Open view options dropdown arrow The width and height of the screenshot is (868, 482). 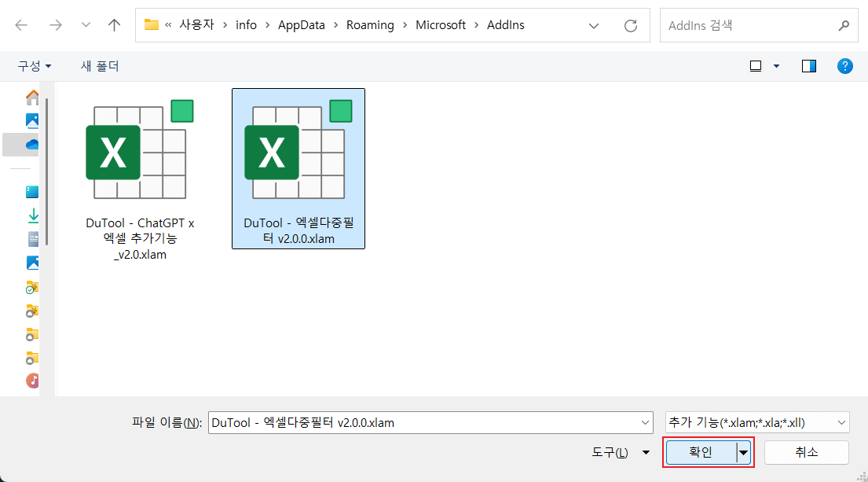776,66
